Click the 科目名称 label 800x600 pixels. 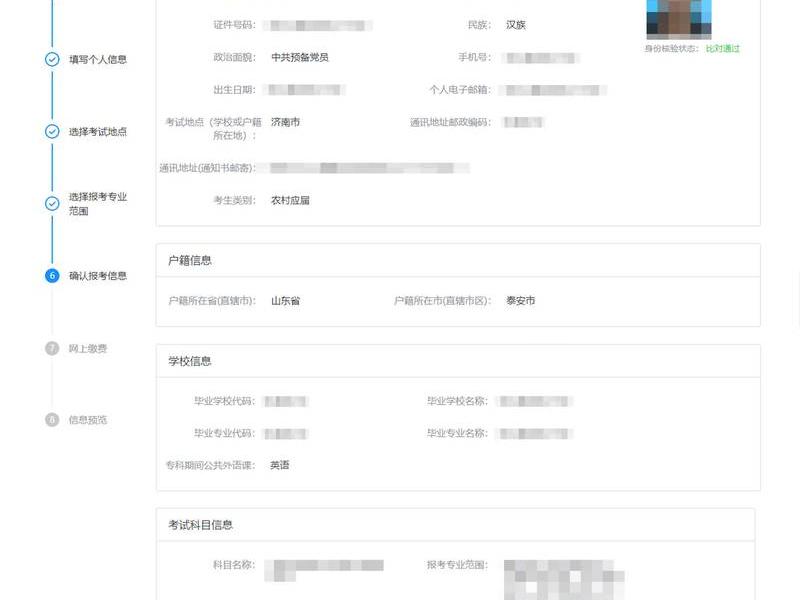point(234,565)
